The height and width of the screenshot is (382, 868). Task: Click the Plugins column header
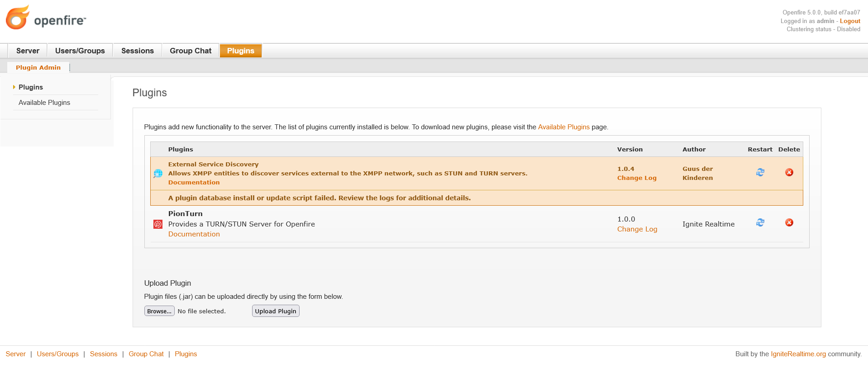(x=181, y=149)
